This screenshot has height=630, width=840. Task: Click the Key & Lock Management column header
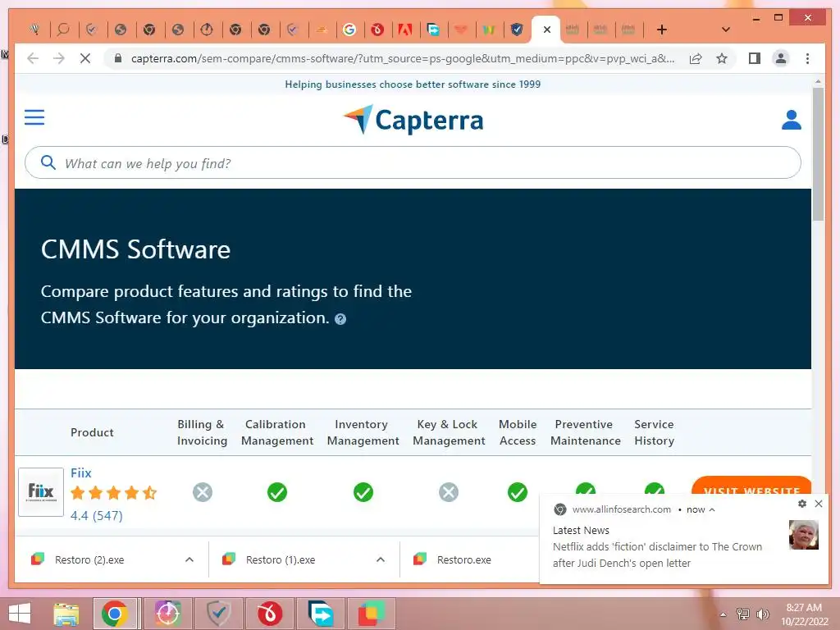click(x=449, y=432)
